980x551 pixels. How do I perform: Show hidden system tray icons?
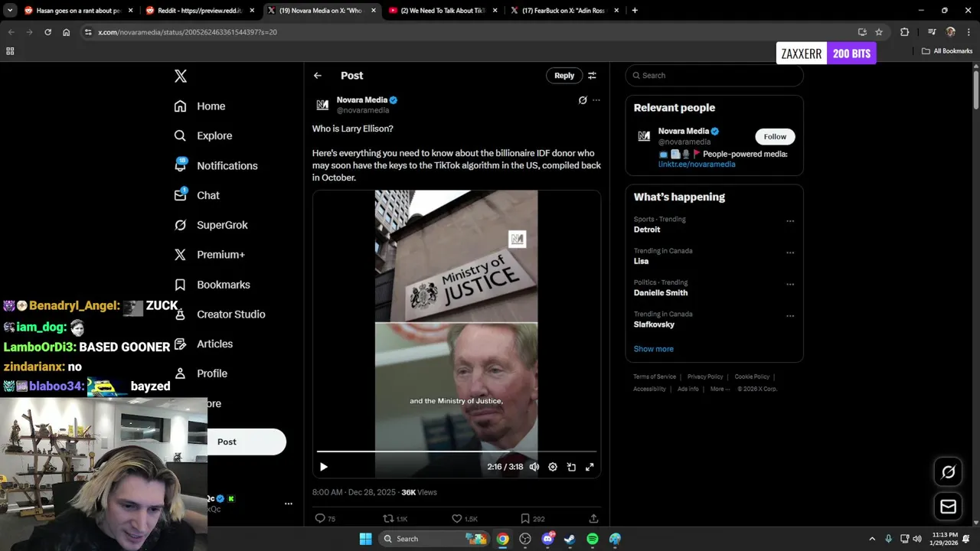pos(872,539)
